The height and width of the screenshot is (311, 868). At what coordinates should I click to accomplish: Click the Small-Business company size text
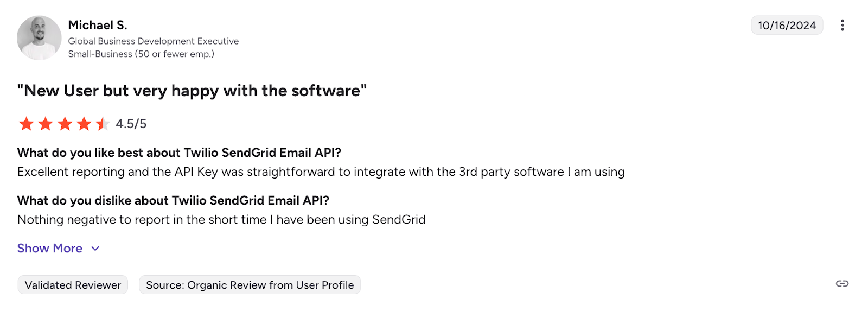click(141, 54)
